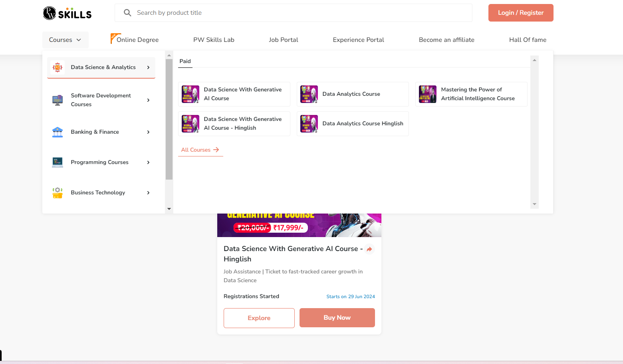
Task: Click the search magnifier icon
Action: click(x=127, y=13)
